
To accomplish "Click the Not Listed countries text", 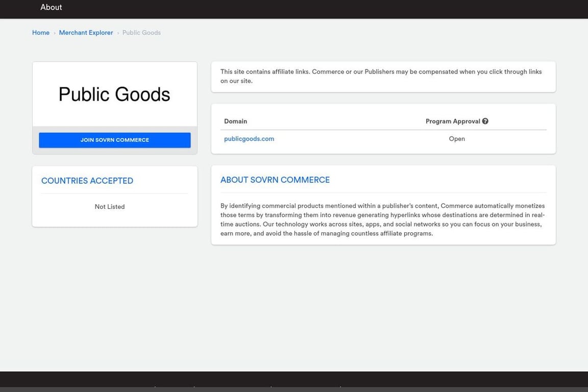I will (x=110, y=207).
